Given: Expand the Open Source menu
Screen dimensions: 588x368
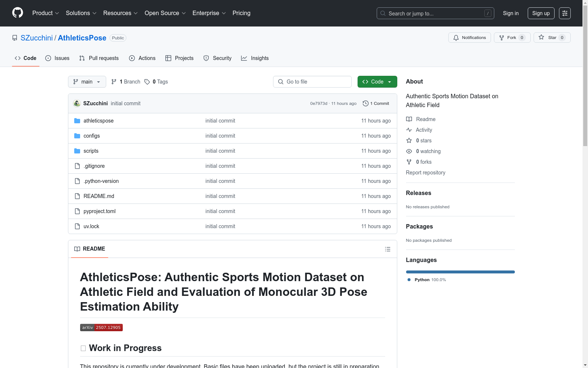Looking at the screenshot, I should (x=165, y=13).
